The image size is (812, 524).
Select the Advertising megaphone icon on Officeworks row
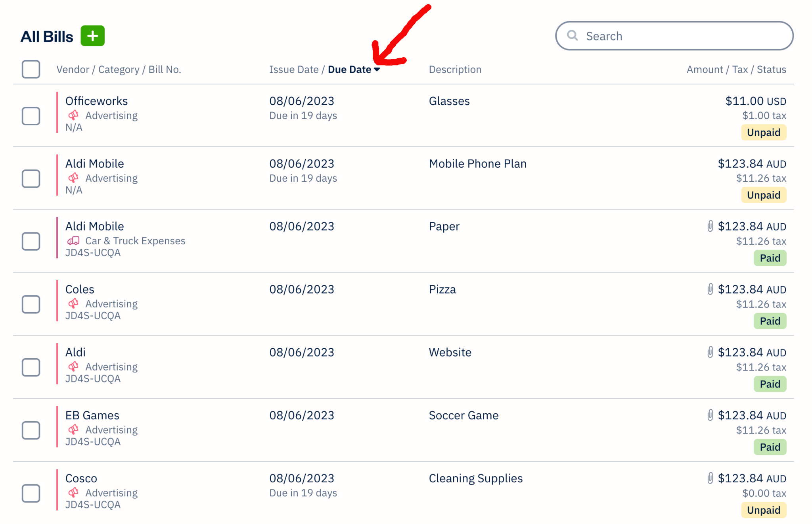click(x=74, y=115)
